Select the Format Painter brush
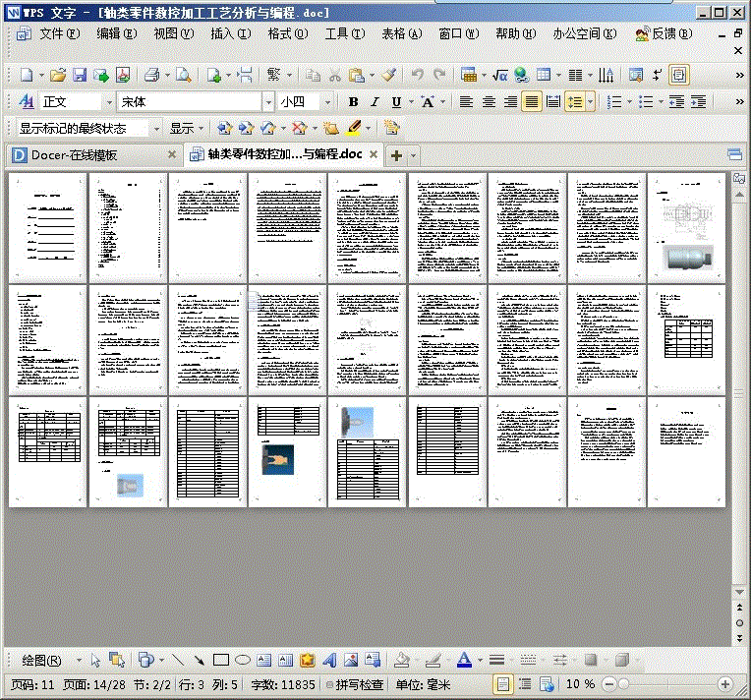Viewport: 751px width, 700px height. [389, 75]
